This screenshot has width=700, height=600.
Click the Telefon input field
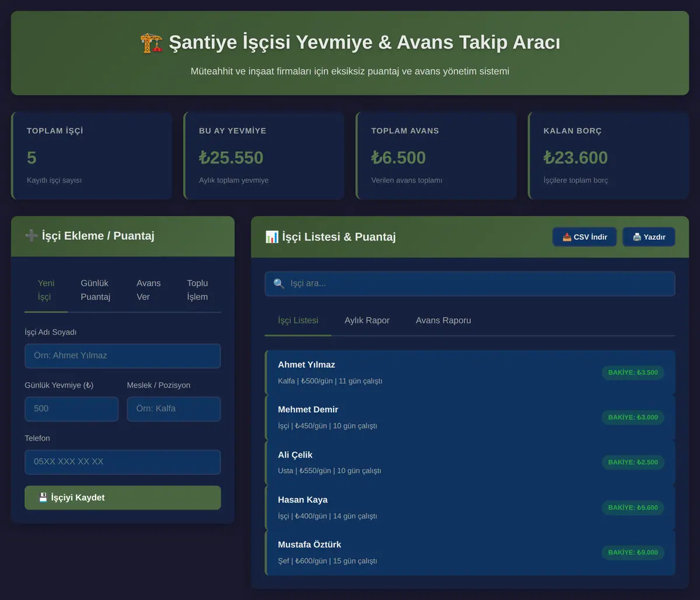click(x=123, y=462)
